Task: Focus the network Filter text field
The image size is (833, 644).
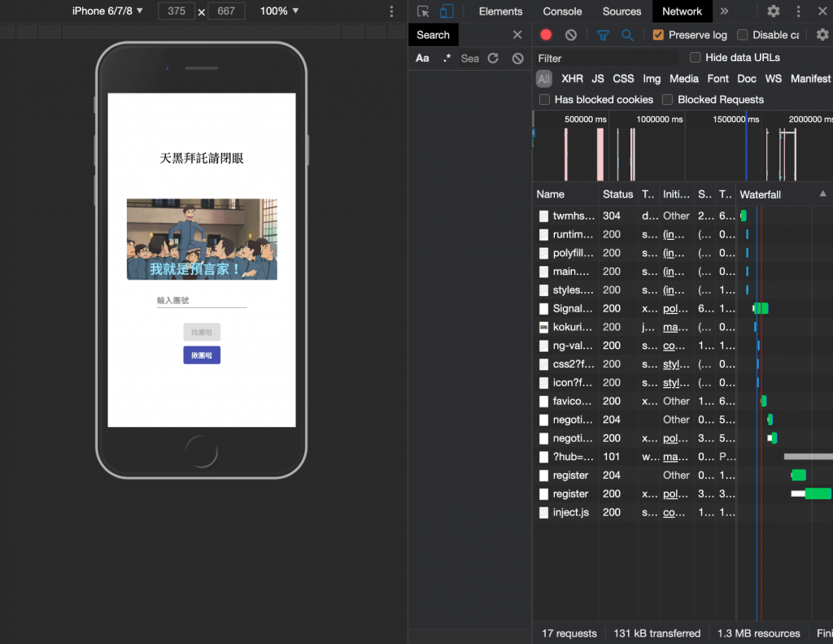Action: click(607, 59)
